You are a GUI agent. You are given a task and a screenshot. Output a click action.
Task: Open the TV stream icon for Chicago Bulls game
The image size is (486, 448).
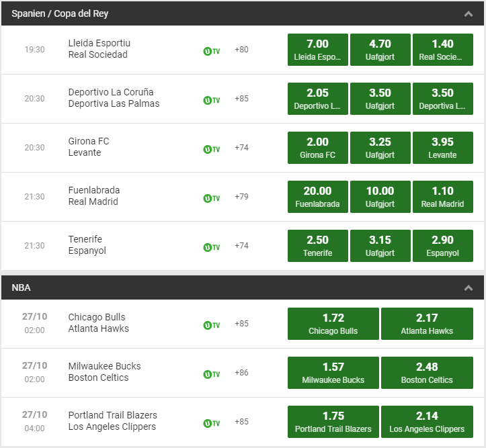click(x=211, y=325)
